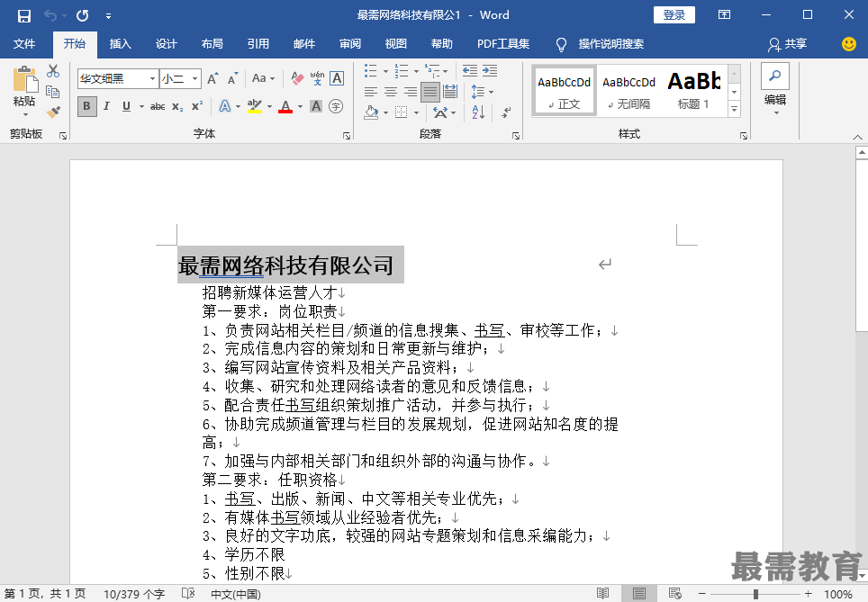The image size is (868, 602).
Task: Apply the 正文 style
Action: tap(565, 91)
